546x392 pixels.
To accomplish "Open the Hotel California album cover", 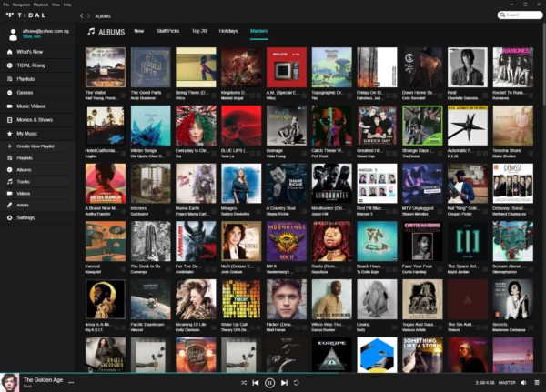I will [x=106, y=126].
